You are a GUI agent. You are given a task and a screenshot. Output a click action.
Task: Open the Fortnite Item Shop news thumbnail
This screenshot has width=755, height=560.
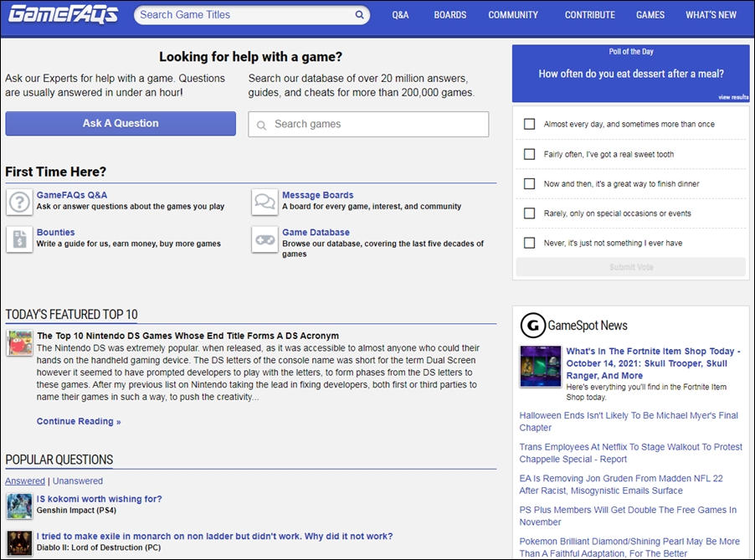coord(540,367)
